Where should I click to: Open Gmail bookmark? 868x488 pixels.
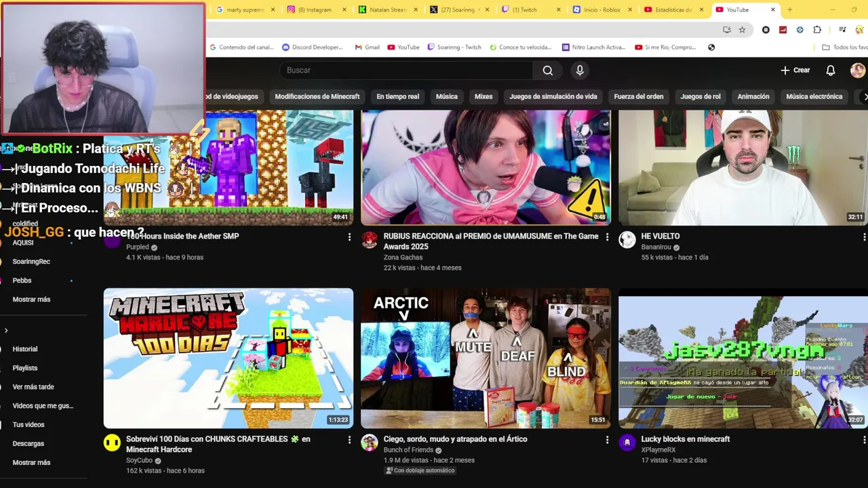pos(367,47)
